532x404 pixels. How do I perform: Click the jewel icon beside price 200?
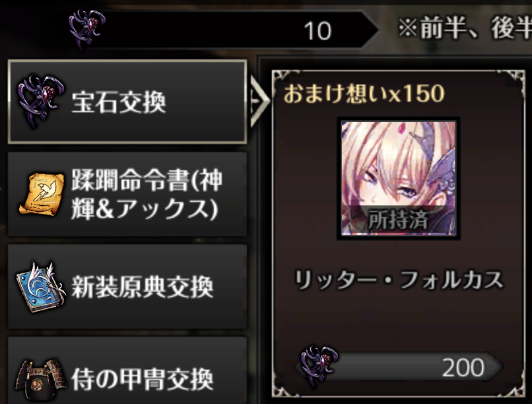pyautogui.click(x=319, y=365)
